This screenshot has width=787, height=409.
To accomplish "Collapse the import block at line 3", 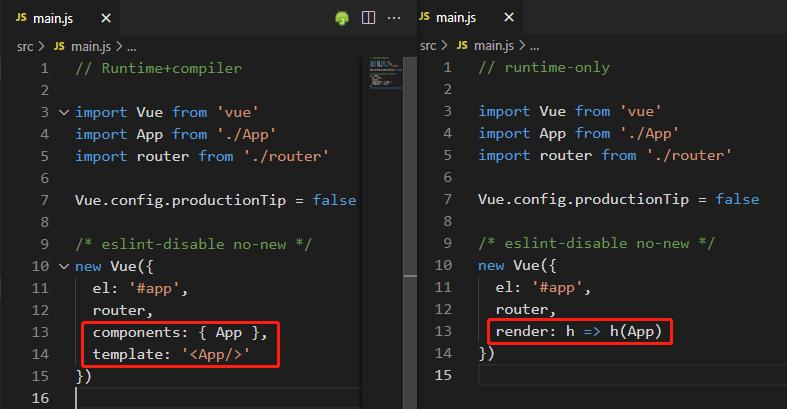I will click(64, 112).
